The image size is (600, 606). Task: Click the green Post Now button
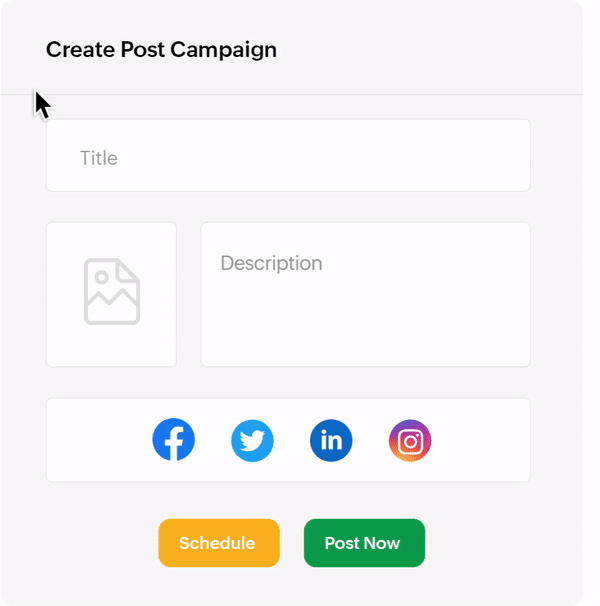tap(364, 543)
